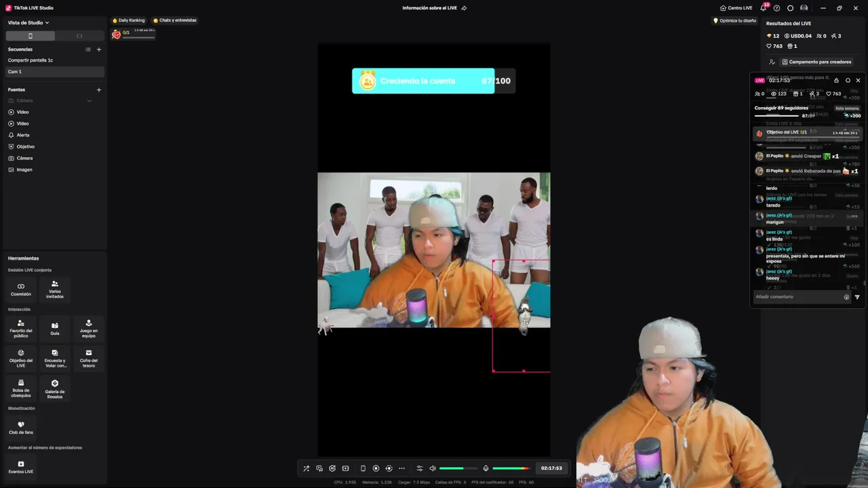Screen dimensions: 868x488
Task: Open Favorito del público tool
Action: (x=21, y=329)
